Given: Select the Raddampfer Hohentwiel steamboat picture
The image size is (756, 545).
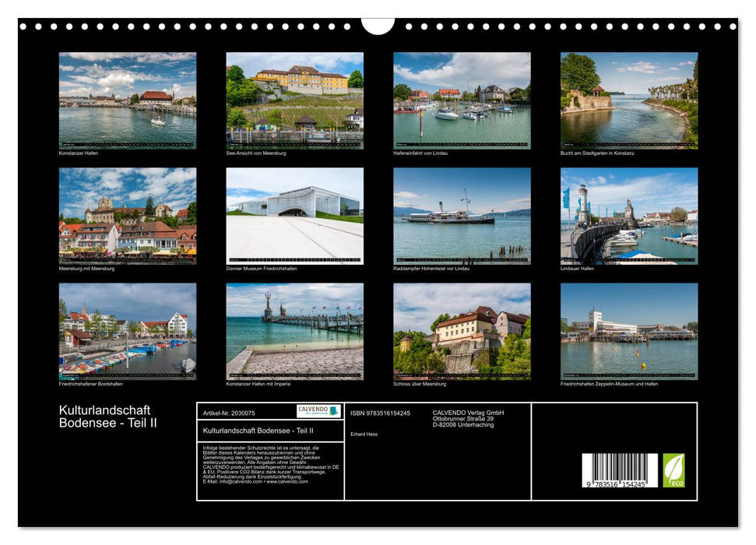Looking at the screenshot, I should (x=459, y=215).
